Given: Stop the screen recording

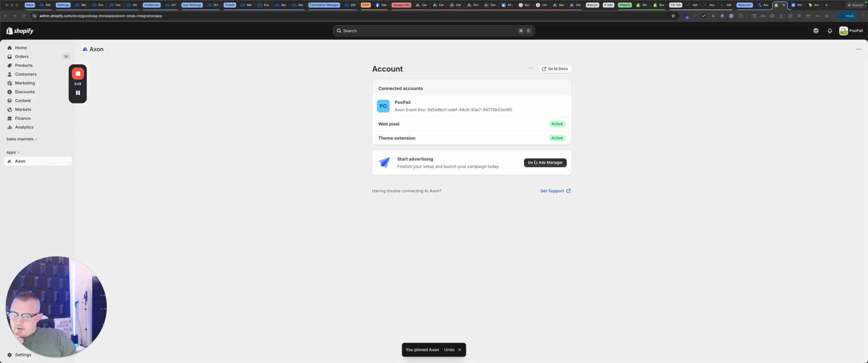Looking at the screenshot, I should [78, 74].
